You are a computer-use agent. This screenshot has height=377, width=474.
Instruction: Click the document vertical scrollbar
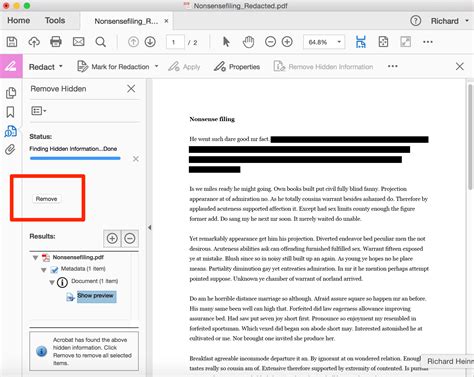pyautogui.click(x=470, y=136)
